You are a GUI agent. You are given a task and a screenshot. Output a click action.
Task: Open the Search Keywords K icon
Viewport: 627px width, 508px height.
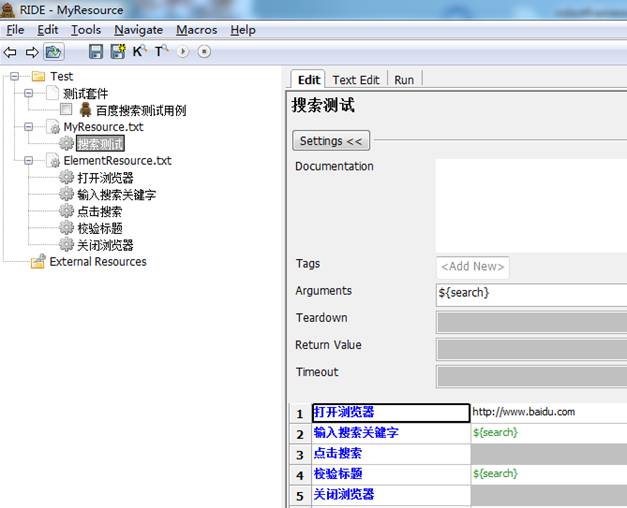(139, 51)
